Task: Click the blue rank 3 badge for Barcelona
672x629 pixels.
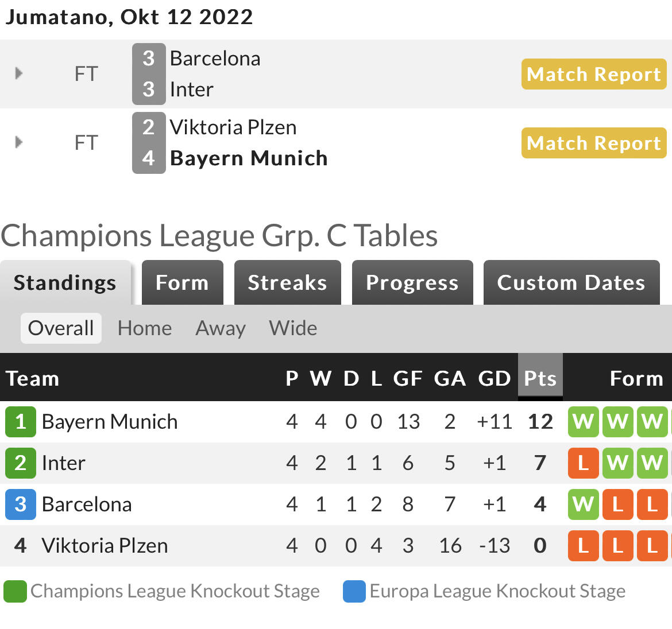Action: coord(21,504)
